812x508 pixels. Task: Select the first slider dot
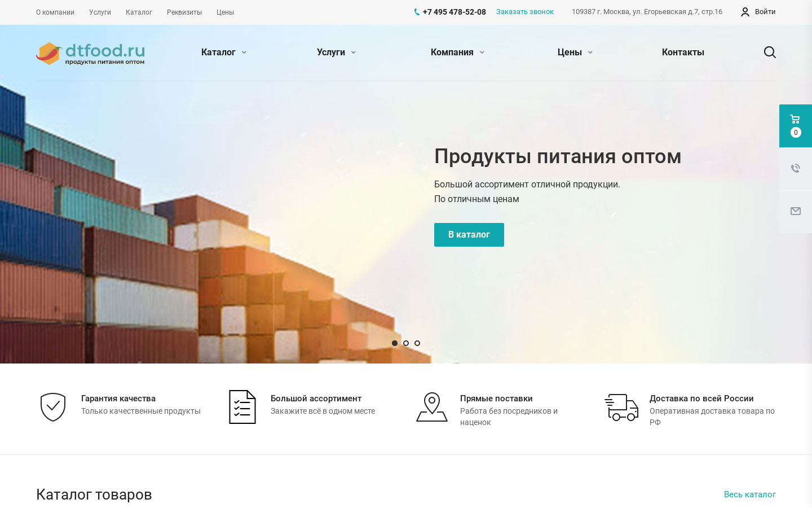[395, 343]
